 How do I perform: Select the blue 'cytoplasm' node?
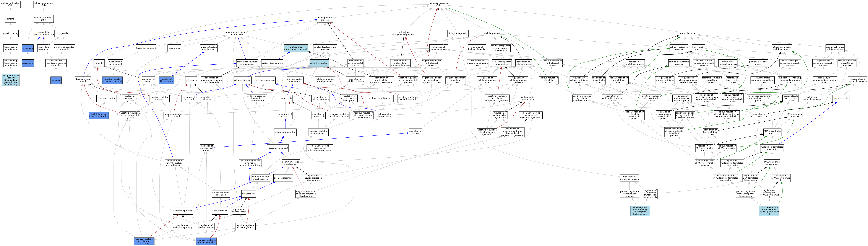pos(28,48)
